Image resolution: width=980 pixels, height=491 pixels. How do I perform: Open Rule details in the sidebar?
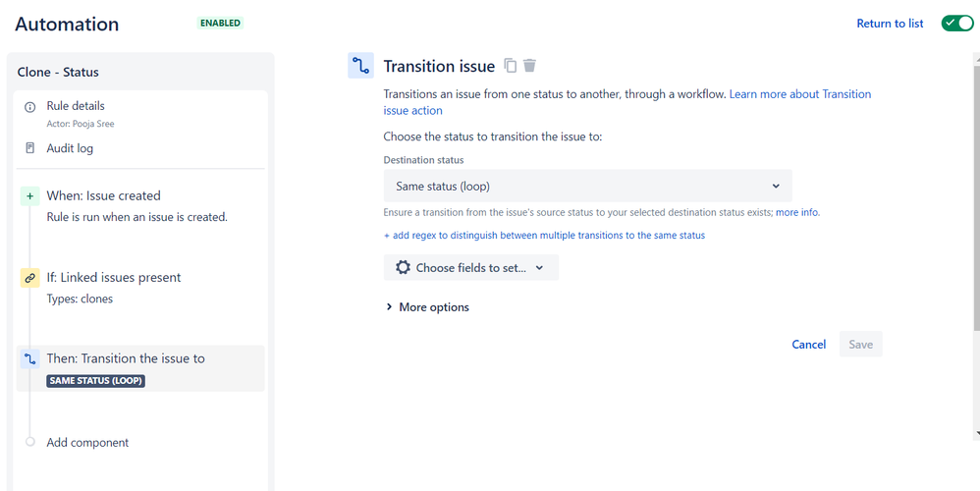pyautogui.click(x=76, y=106)
